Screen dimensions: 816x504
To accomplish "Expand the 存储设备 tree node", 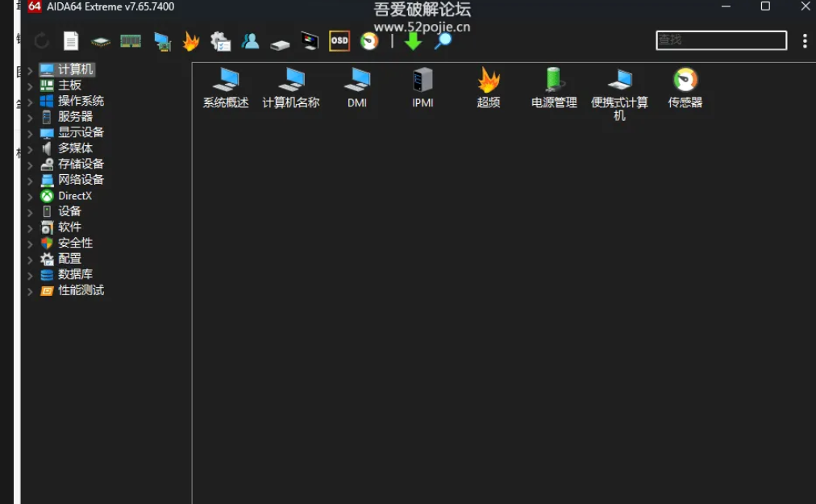I will [x=30, y=165].
